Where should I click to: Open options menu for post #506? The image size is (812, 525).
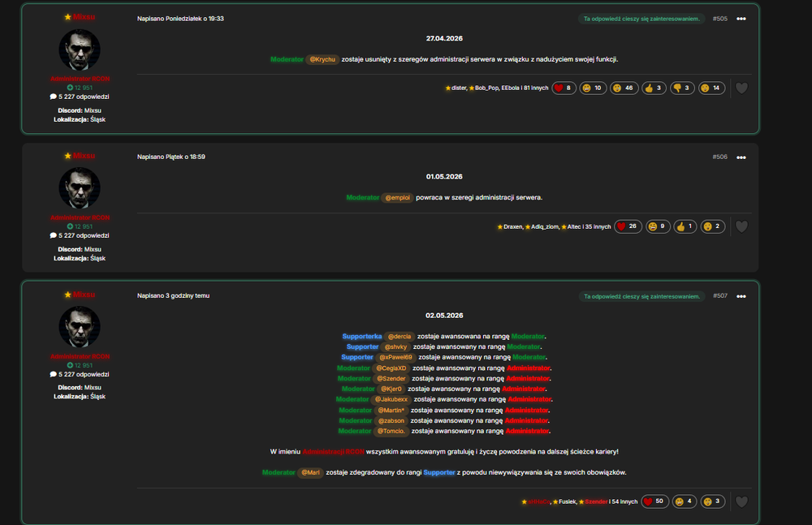(741, 157)
